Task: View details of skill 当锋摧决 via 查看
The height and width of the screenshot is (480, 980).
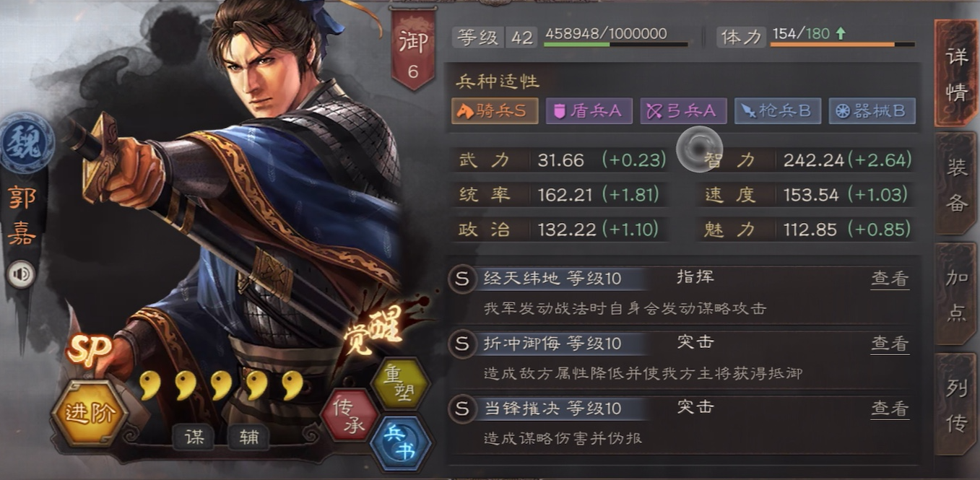Action: [890, 409]
